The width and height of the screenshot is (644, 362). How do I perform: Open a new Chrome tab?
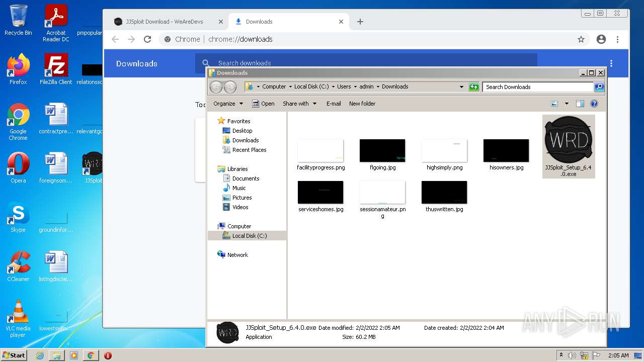point(360,22)
